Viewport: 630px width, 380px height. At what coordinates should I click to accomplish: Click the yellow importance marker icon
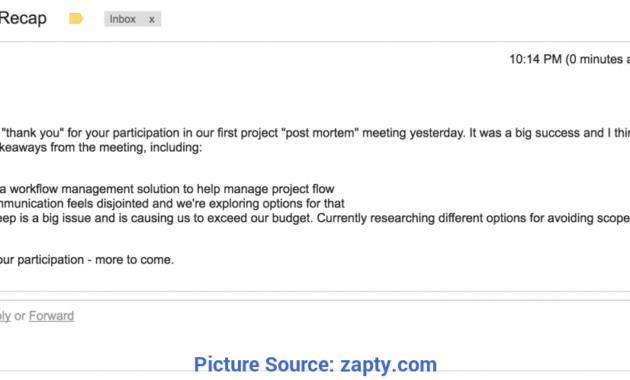(x=76, y=18)
